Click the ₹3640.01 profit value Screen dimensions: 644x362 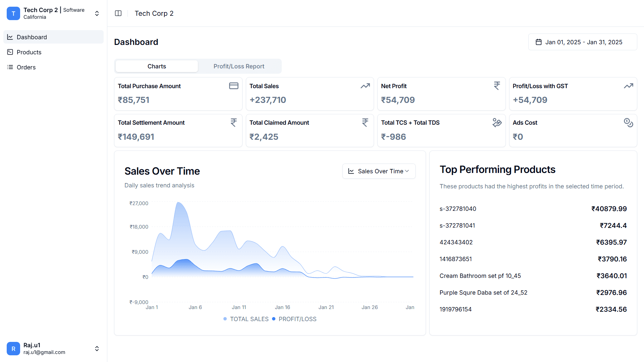(x=612, y=276)
